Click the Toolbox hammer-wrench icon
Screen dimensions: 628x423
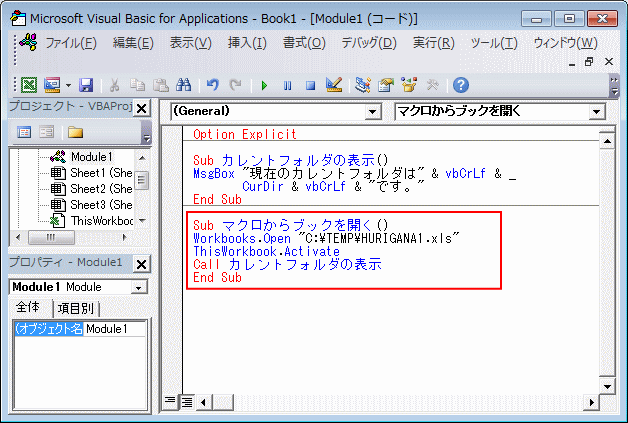click(x=432, y=85)
